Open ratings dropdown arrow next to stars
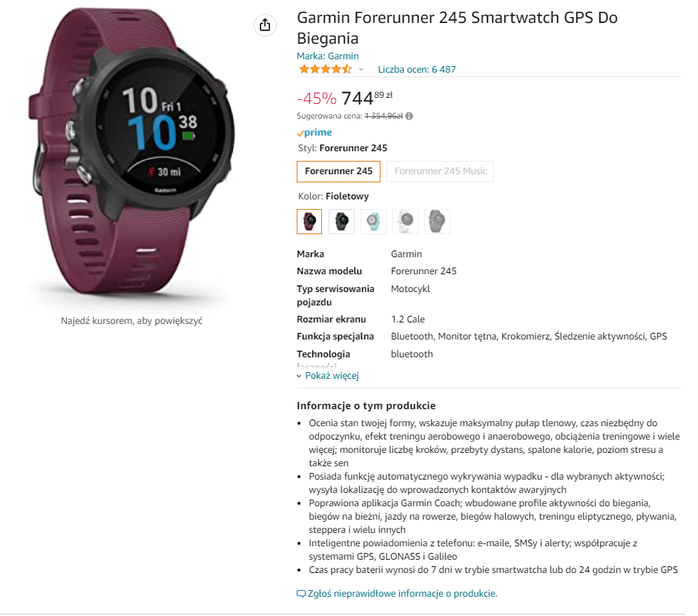The image size is (698, 616). (361, 70)
